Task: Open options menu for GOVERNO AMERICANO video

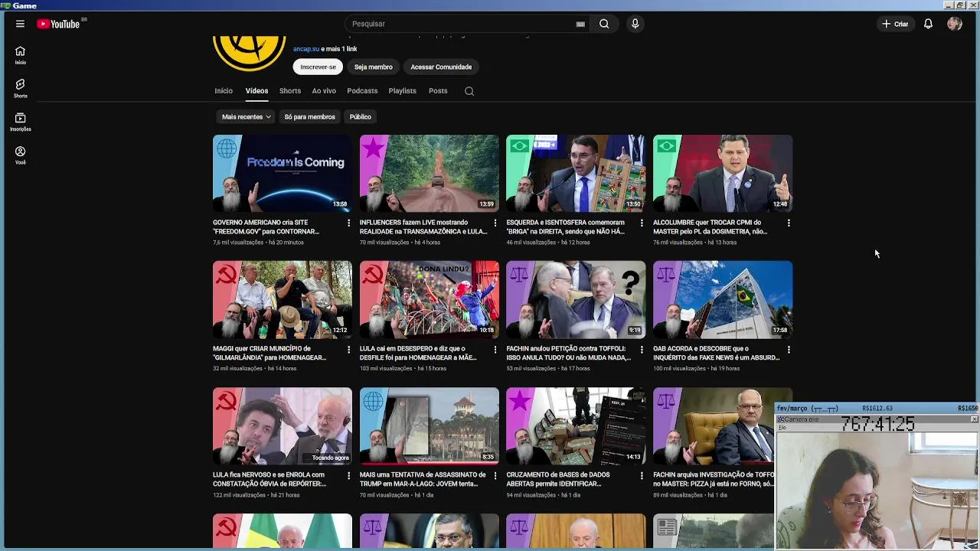Action: point(348,223)
